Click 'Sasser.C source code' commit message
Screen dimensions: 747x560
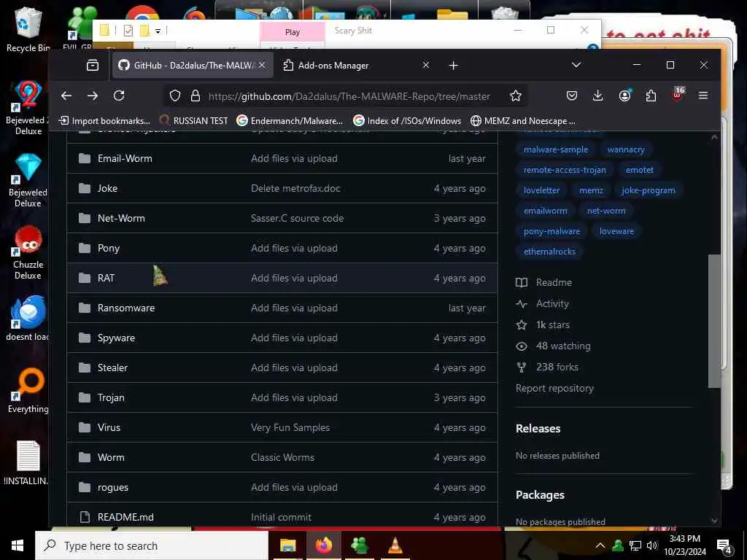tap(298, 219)
